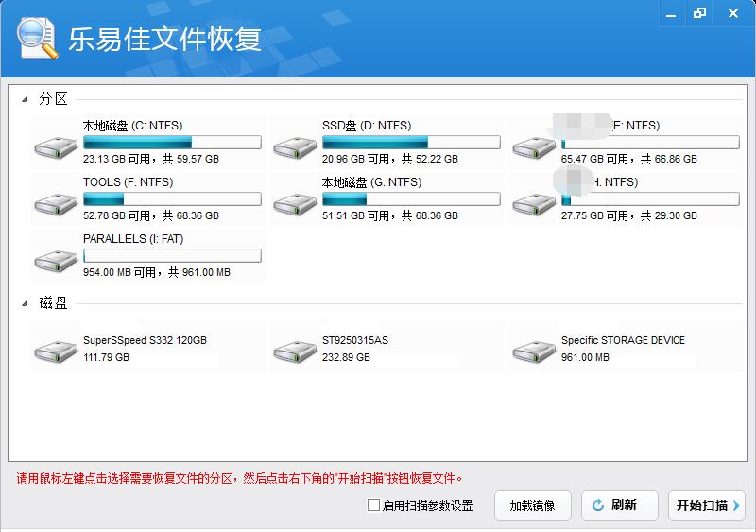The width and height of the screenshot is (756, 532).
Task: Choose the local disk G: drive icon
Action: (x=295, y=202)
